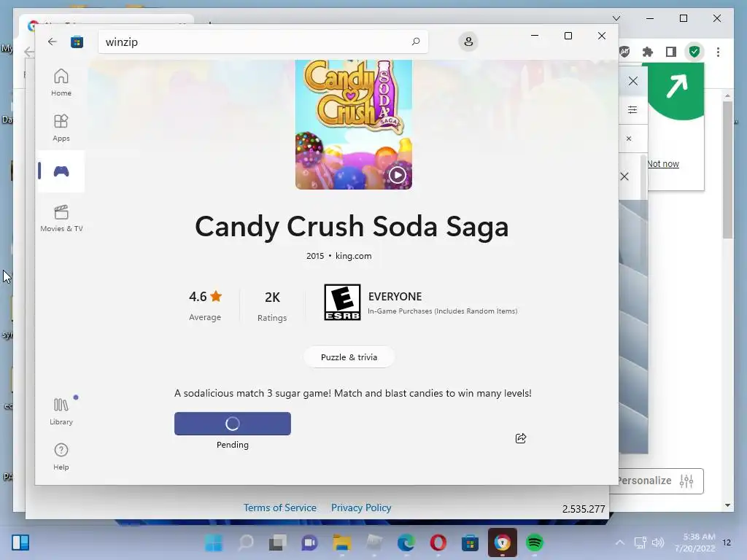Click the volume icon in the system tray

(x=657, y=542)
